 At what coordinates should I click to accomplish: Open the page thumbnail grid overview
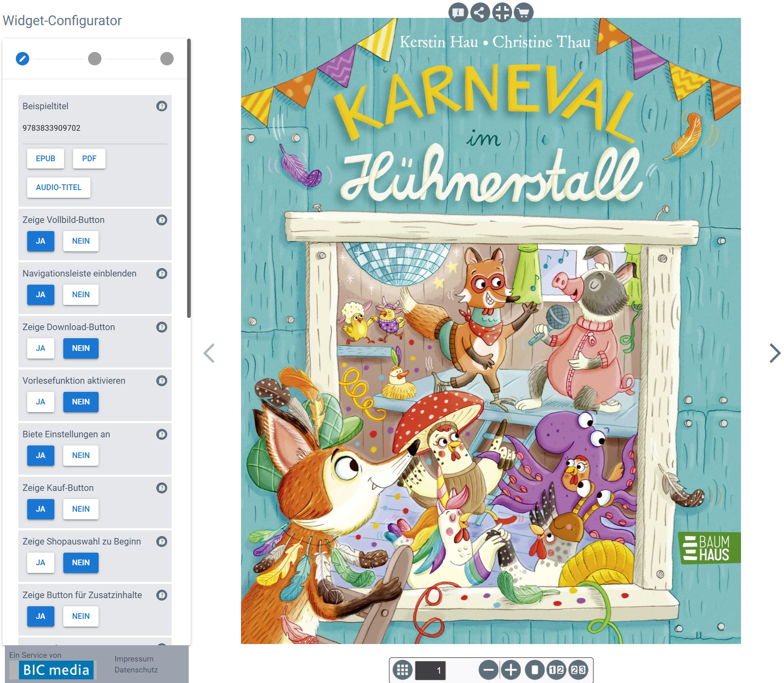(x=403, y=670)
